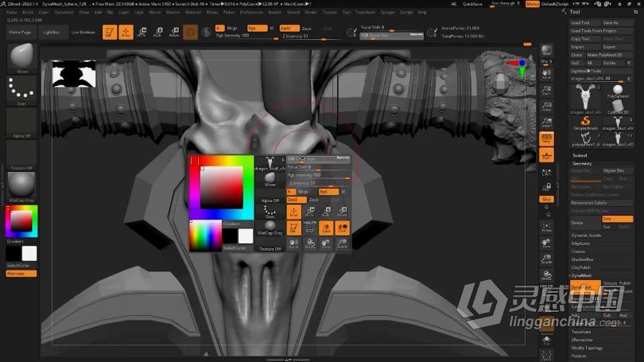This screenshot has width=644, height=362.
Task: Enable the Zsub button in top shelf
Action: coord(307,29)
